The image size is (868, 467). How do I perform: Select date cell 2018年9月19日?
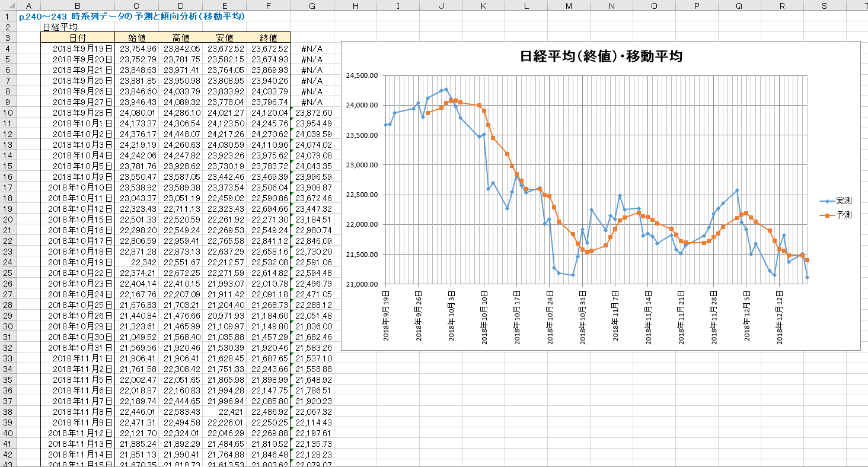77,48
